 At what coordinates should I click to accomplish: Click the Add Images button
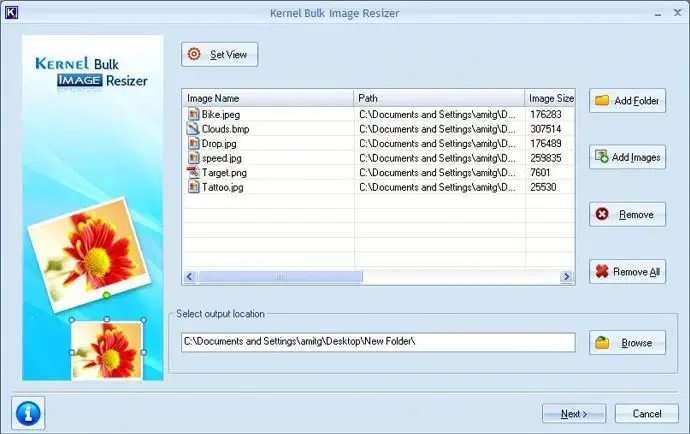coord(627,157)
